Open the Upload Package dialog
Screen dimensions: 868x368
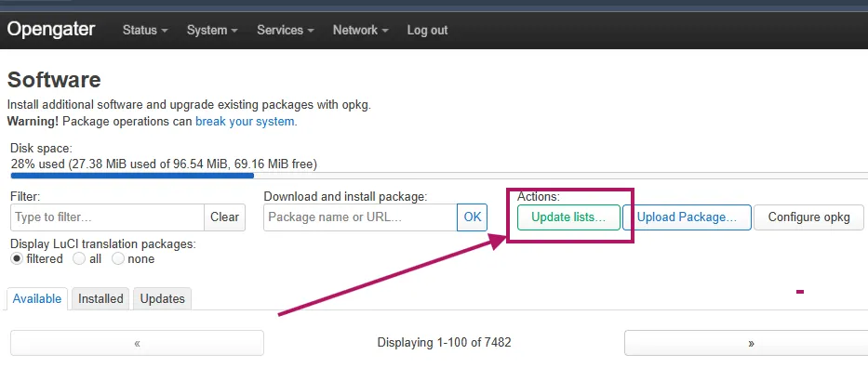687,217
